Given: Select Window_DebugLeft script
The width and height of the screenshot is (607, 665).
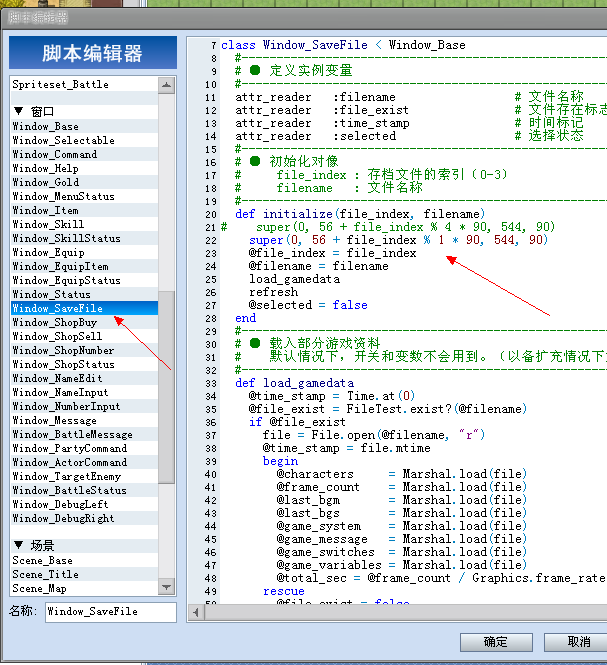Looking at the screenshot, I should point(84,504).
